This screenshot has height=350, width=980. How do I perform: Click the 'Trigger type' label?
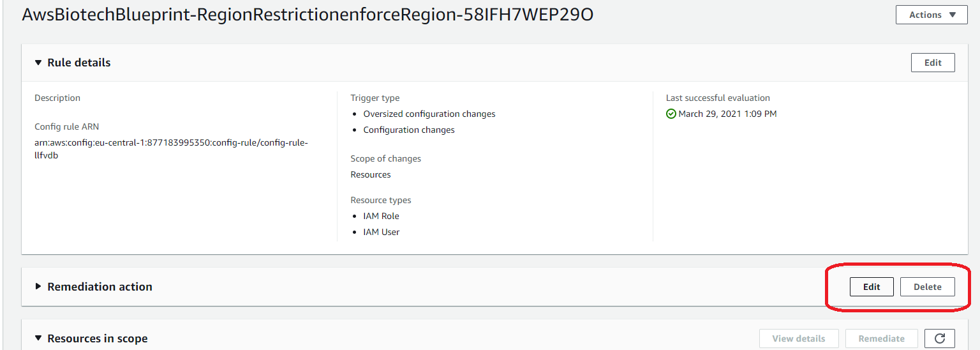coord(375,98)
